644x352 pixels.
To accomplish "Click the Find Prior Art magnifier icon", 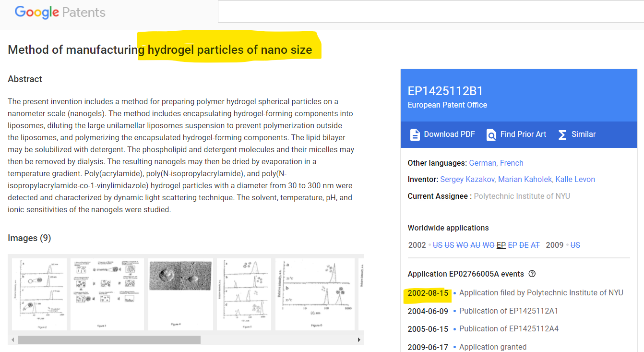I will coord(491,134).
